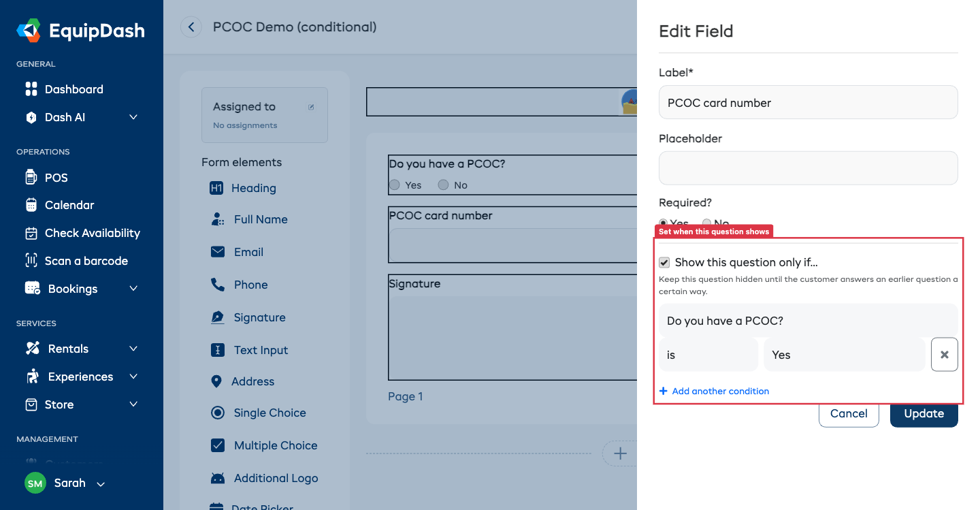Click the Calendar icon in sidebar
The image size is (980, 510).
click(31, 205)
